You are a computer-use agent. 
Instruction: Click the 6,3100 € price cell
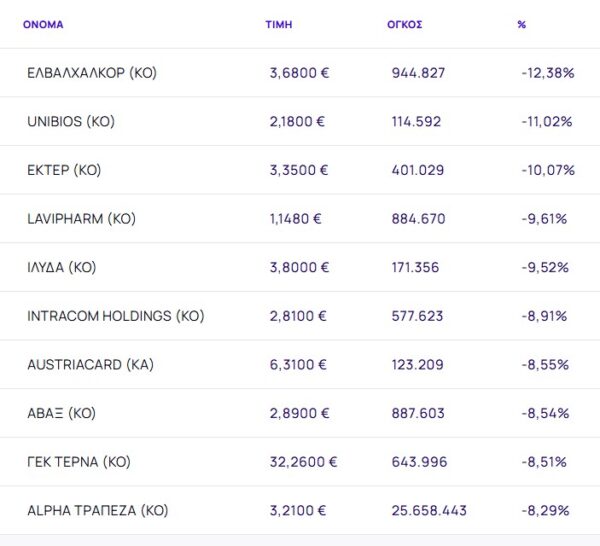pos(298,365)
